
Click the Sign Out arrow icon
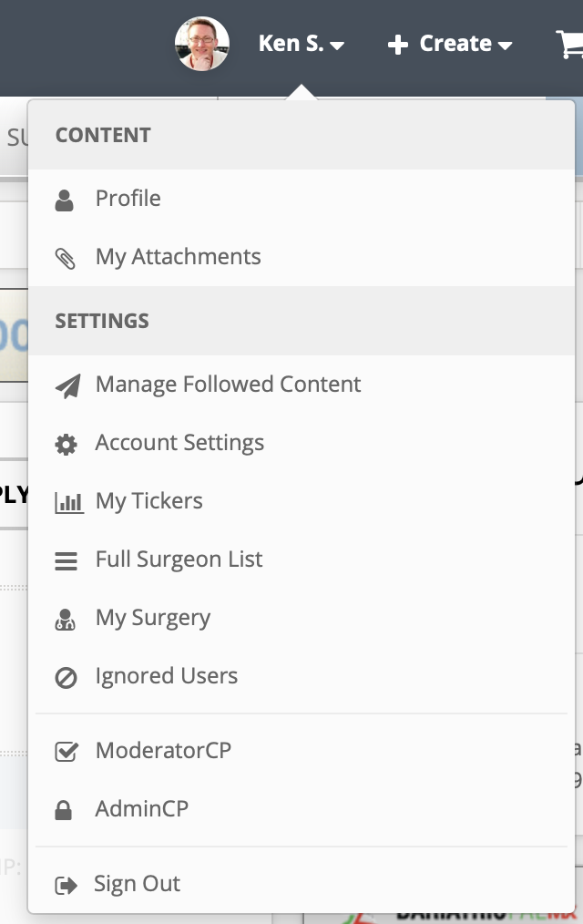point(66,885)
